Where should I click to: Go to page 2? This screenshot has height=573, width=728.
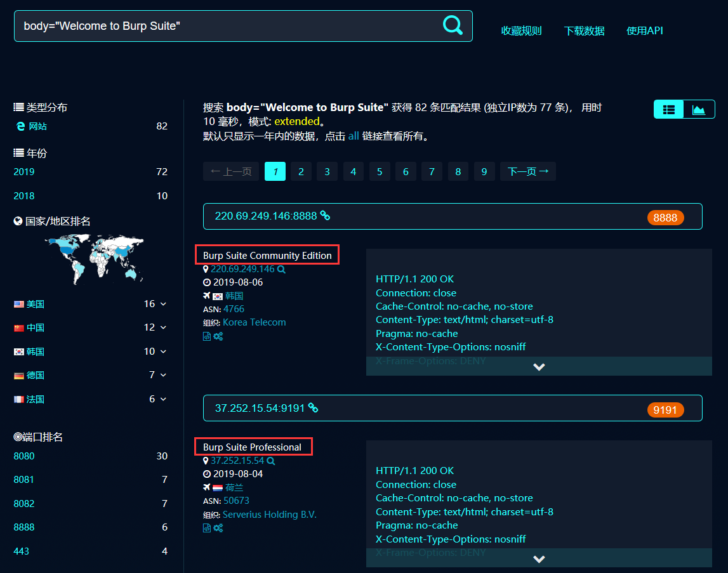[301, 172]
